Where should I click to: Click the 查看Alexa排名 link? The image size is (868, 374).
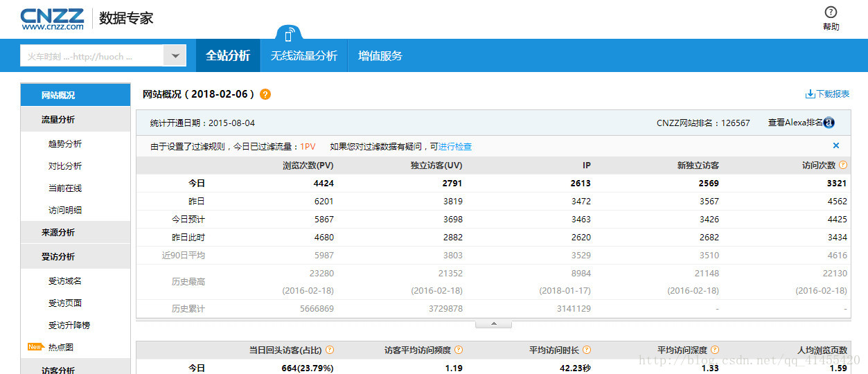pyautogui.click(x=795, y=123)
